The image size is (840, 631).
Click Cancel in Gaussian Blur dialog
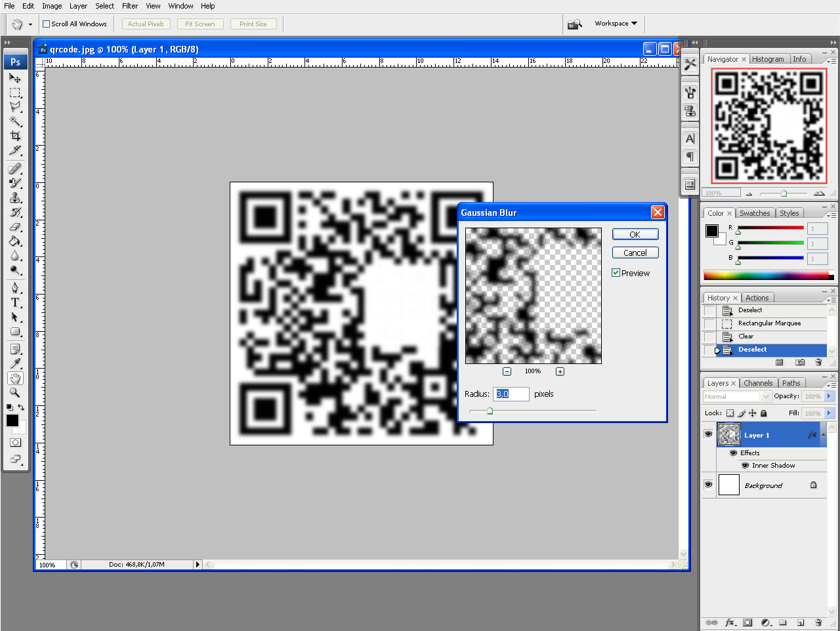(x=635, y=253)
